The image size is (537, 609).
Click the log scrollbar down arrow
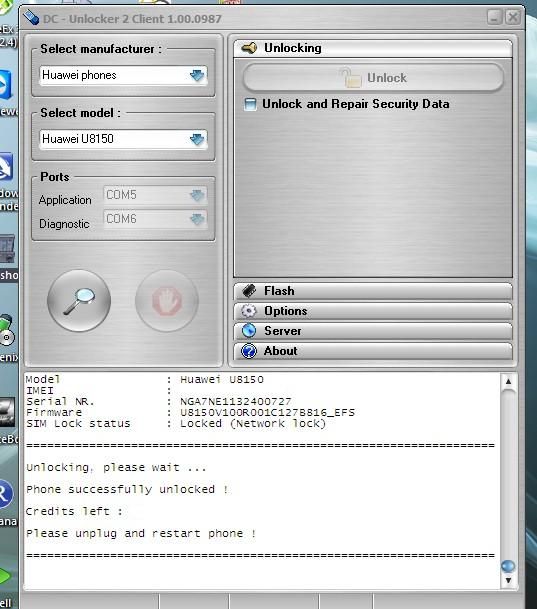(x=508, y=581)
